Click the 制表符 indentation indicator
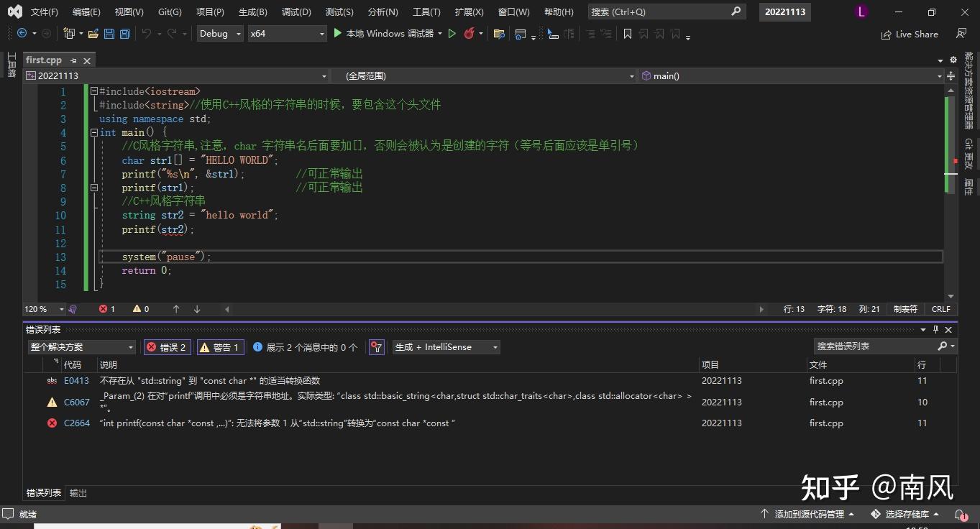 pos(905,309)
